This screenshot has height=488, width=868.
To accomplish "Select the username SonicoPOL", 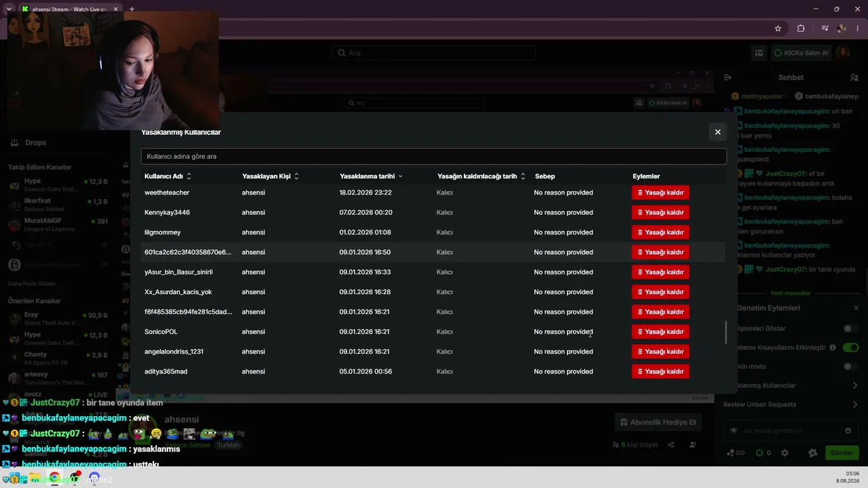I will pos(161,331).
